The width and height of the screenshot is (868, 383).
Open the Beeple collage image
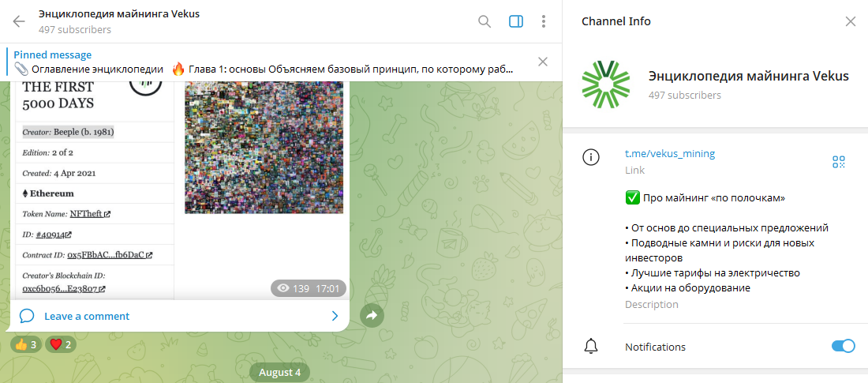pos(264,147)
